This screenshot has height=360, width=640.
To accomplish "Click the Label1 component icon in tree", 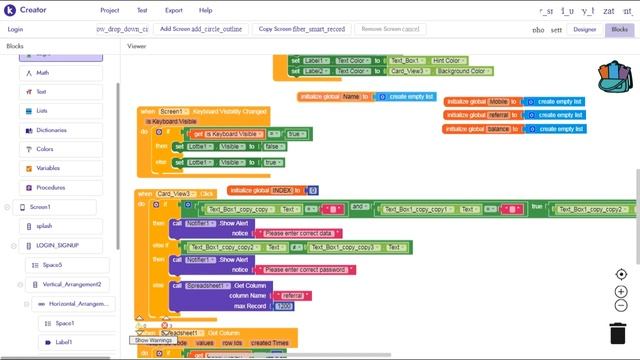I will 48,342.
